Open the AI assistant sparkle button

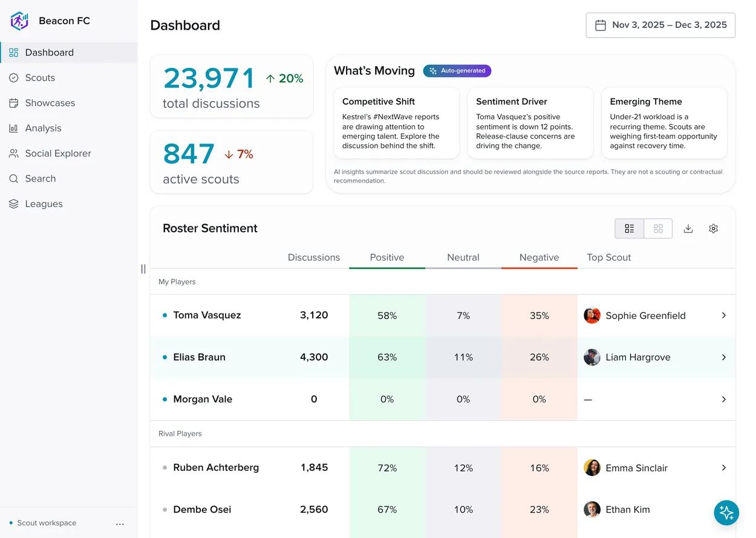click(726, 513)
